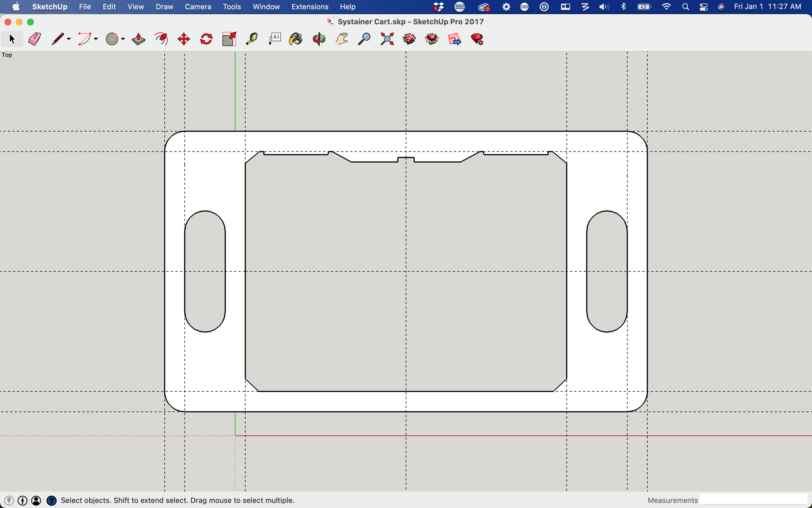Click inside the Measurements input box
This screenshot has height=508, width=812.
click(753, 500)
